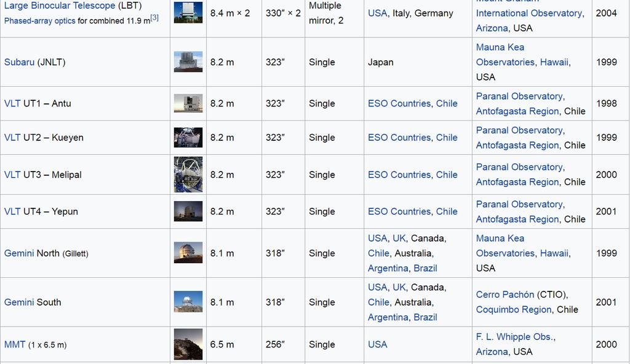The height and width of the screenshot is (364, 630).
Task: Open the MMT telescope thumbnail image
Action: 188,344
